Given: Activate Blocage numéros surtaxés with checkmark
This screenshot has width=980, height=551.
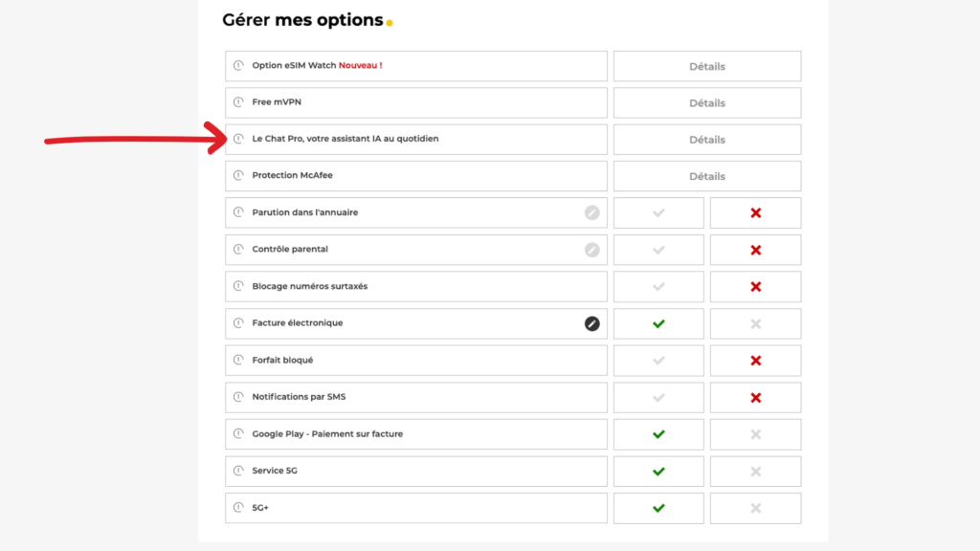Looking at the screenshot, I should click(x=658, y=286).
